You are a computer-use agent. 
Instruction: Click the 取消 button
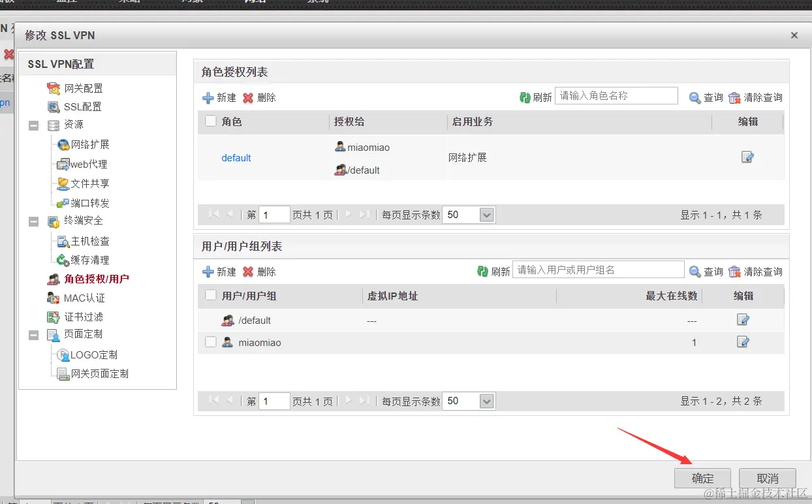pyautogui.click(x=768, y=479)
